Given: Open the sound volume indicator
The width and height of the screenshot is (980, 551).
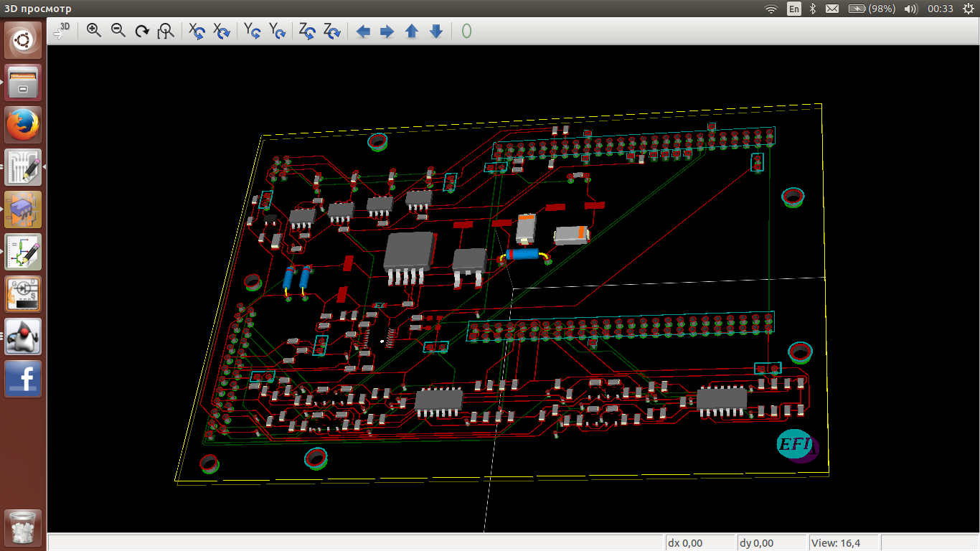Looking at the screenshot, I should coord(910,9).
